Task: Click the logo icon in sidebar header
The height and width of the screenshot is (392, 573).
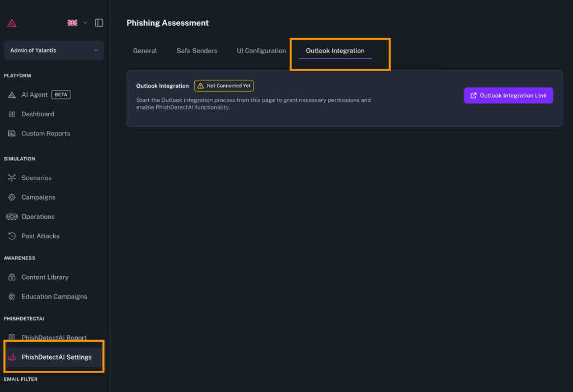Action: click(x=12, y=23)
